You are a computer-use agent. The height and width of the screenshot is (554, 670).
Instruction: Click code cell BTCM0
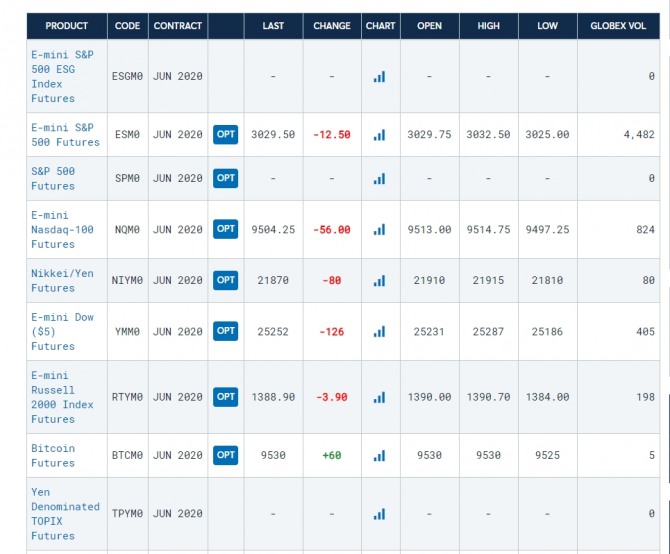point(127,455)
